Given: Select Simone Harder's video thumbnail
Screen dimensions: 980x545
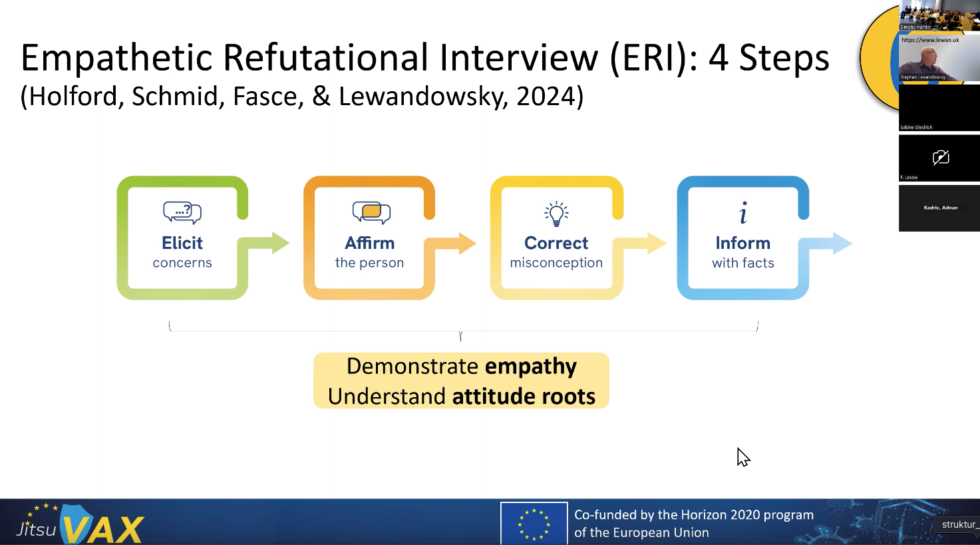Looking at the screenshot, I should click(x=939, y=15).
